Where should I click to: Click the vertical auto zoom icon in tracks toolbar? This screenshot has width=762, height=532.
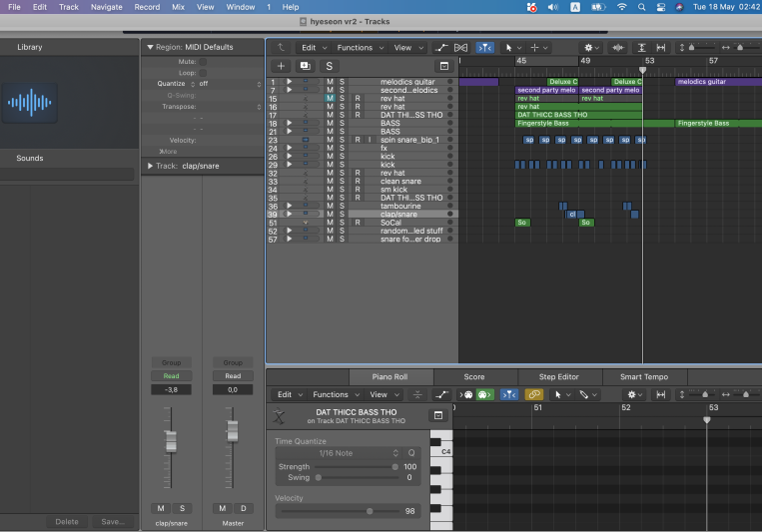[641, 47]
